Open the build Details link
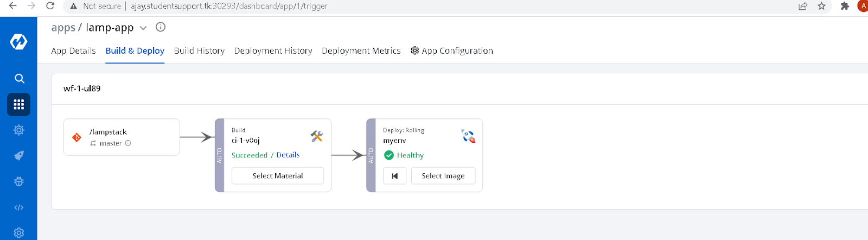Screen dimensions: 868x240 (x=288, y=155)
